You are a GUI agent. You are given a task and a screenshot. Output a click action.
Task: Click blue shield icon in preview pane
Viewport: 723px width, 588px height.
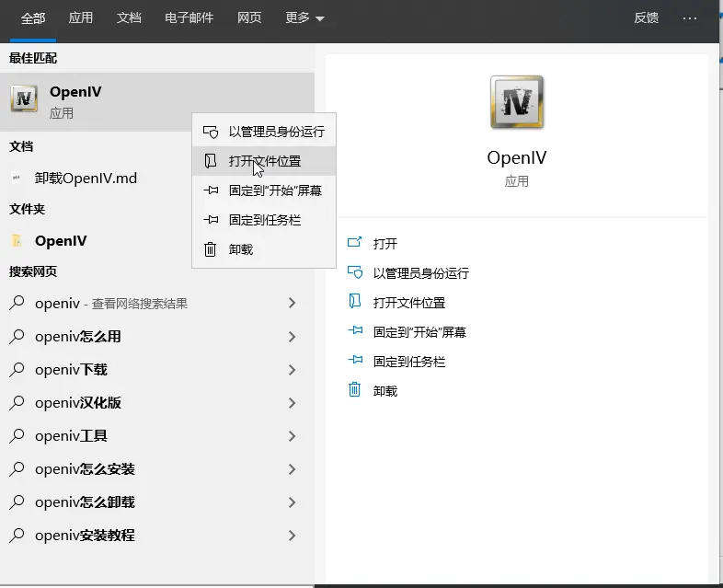(x=354, y=272)
